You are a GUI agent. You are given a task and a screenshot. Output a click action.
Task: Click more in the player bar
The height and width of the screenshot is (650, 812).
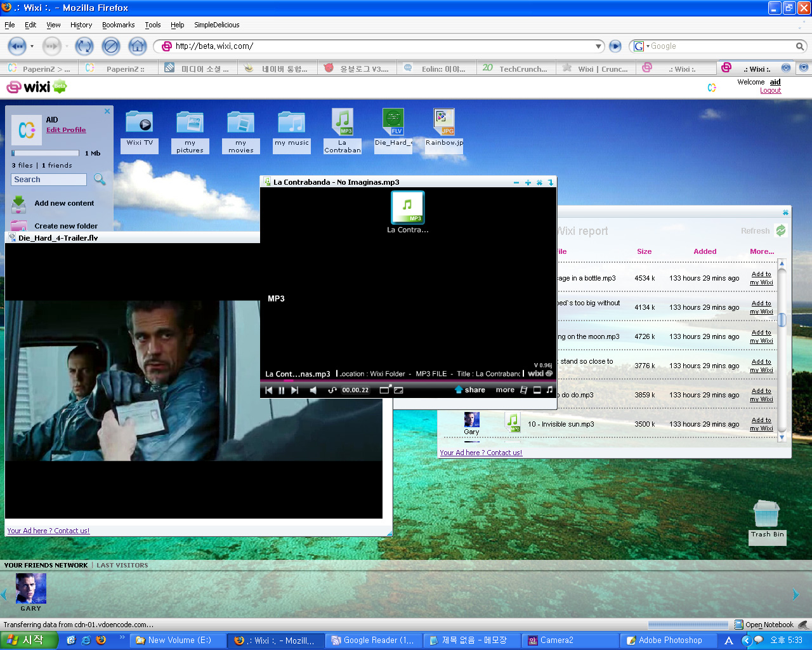[x=505, y=390]
